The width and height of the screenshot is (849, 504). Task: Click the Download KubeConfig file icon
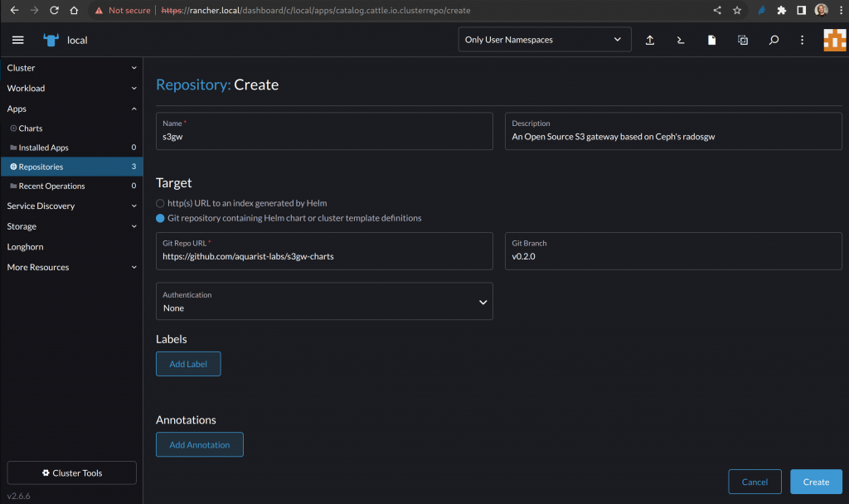(711, 40)
